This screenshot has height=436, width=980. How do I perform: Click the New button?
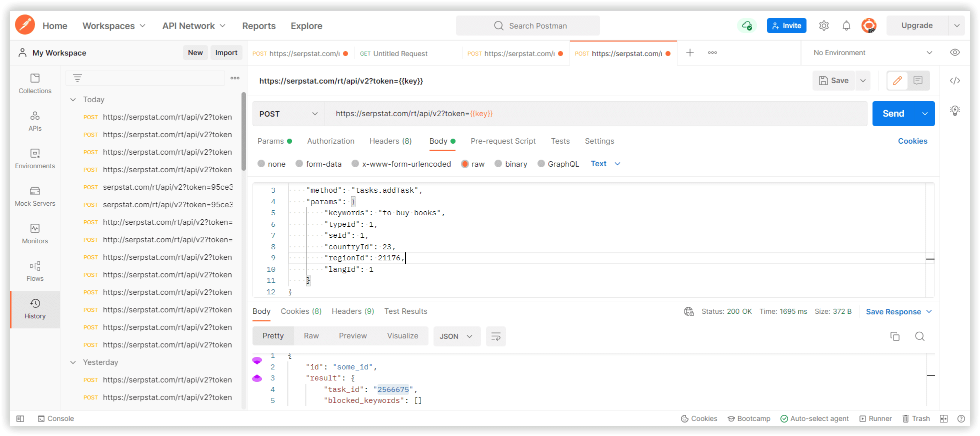pos(195,53)
